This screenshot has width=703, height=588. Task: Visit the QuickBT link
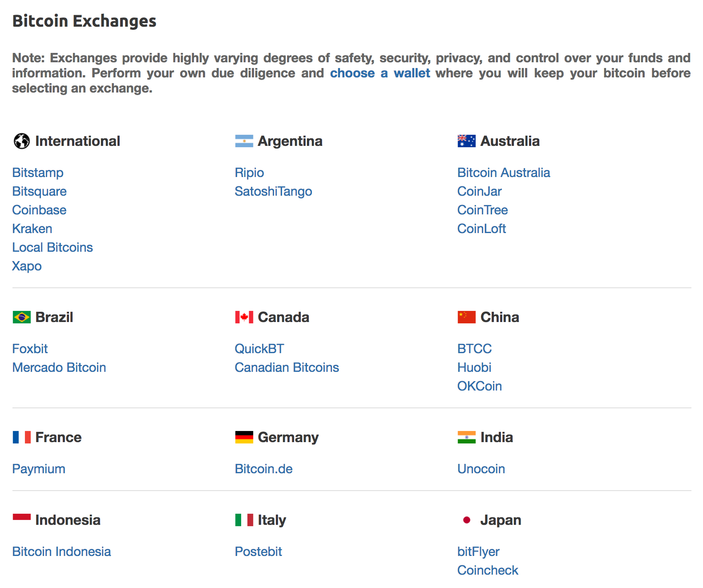tap(259, 349)
